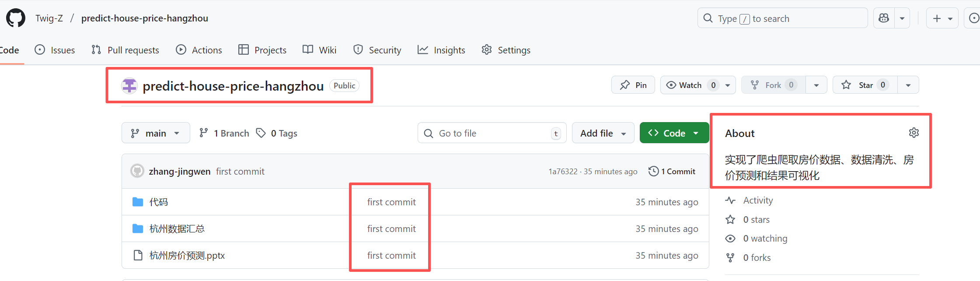Screen dimensions: 980x281
Task: View the 1 Branch link
Action: click(224, 133)
